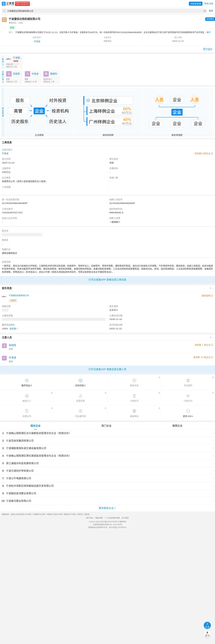Open the 司法案件 icon
Image resolution: width=215 pixels, height=644 pixels.
tap(188, 381)
